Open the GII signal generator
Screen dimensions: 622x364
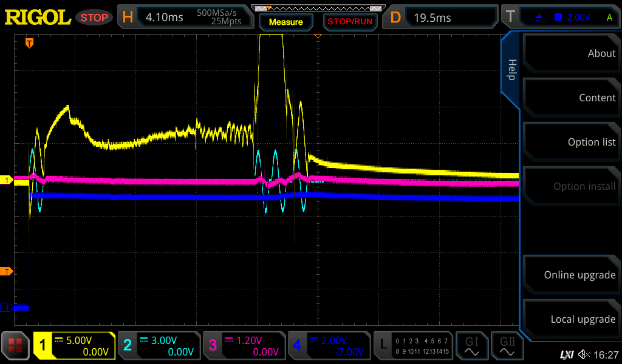pyautogui.click(x=508, y=346)
